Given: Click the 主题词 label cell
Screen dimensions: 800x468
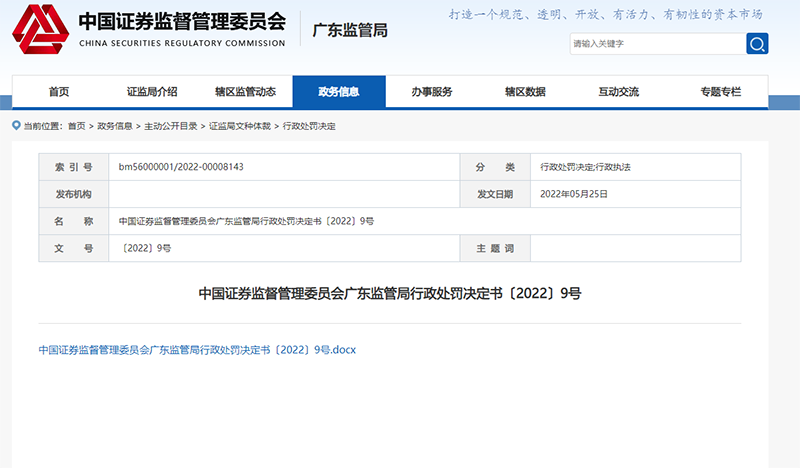Looking at the screenshot, I should (x=495, y=248).
